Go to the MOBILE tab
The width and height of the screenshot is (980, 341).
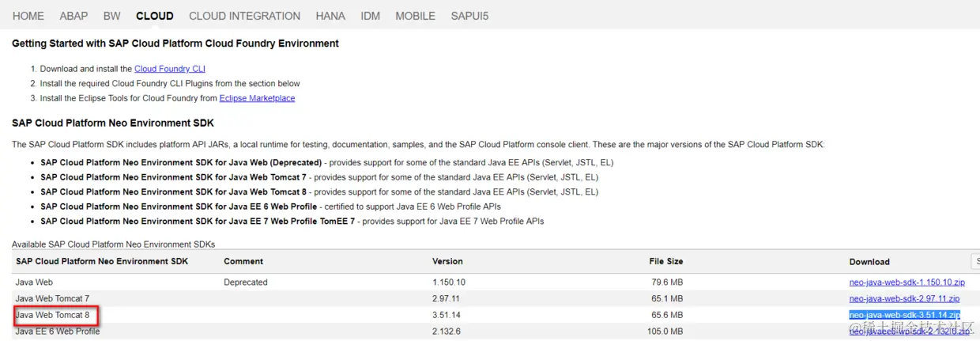click(415, 16)
